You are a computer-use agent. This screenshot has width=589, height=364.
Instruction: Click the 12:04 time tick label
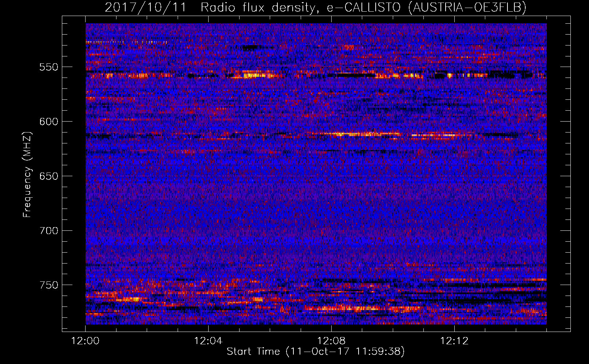point(208,341)
